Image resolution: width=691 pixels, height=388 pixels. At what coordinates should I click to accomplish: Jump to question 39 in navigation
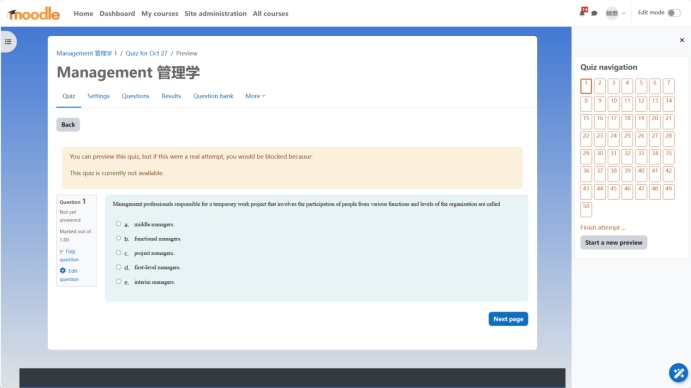point(627,174)
